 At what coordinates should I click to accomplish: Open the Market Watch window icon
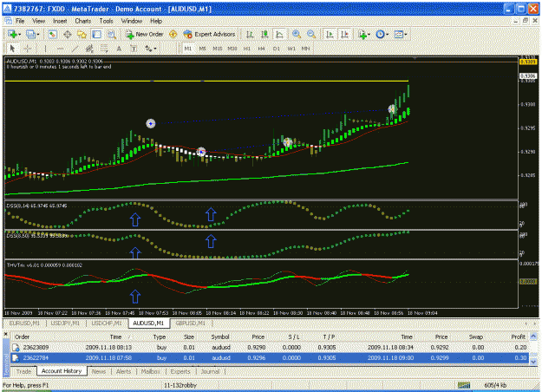[x=52, y=34]
